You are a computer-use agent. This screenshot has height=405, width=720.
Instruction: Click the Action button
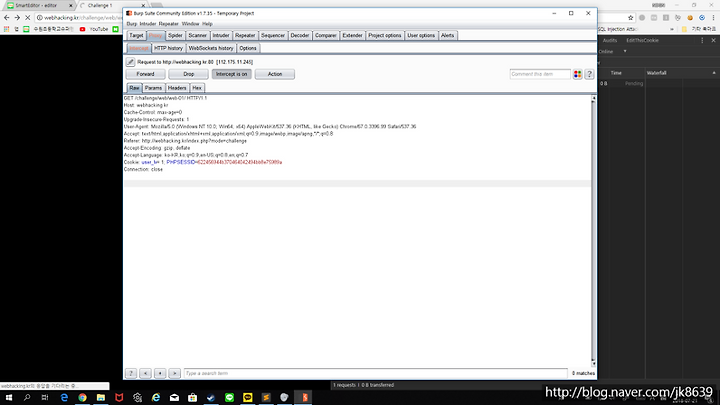275,74
